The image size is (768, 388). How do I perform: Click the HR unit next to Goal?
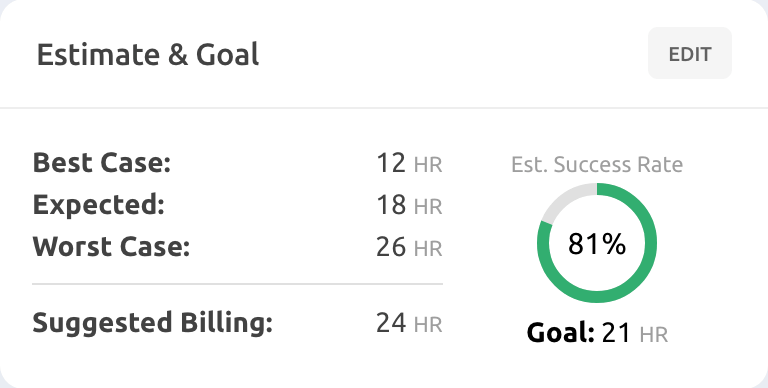[x=653, y=335]
